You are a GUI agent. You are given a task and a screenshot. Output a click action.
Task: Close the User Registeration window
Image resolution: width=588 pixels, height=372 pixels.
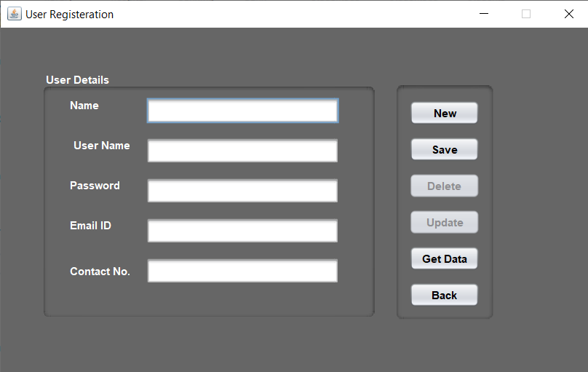pos(568,14)
